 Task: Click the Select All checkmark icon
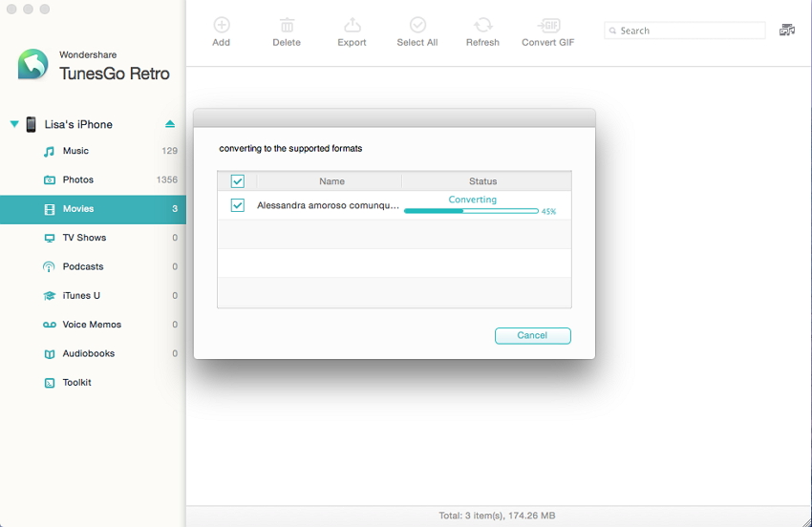417,26
